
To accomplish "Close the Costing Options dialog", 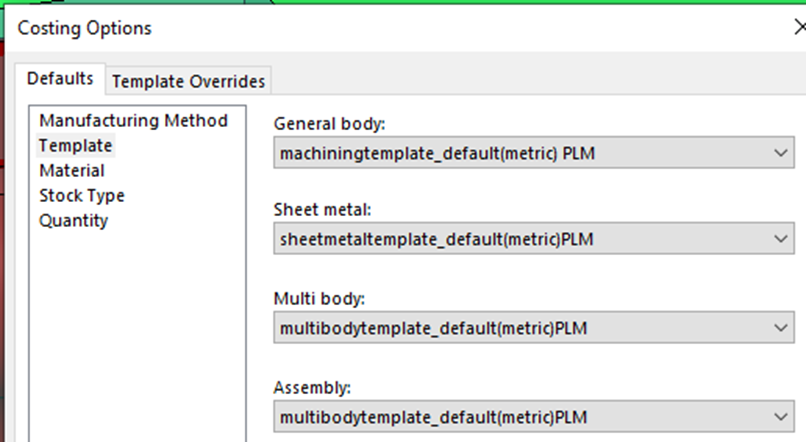I will 800,27.
